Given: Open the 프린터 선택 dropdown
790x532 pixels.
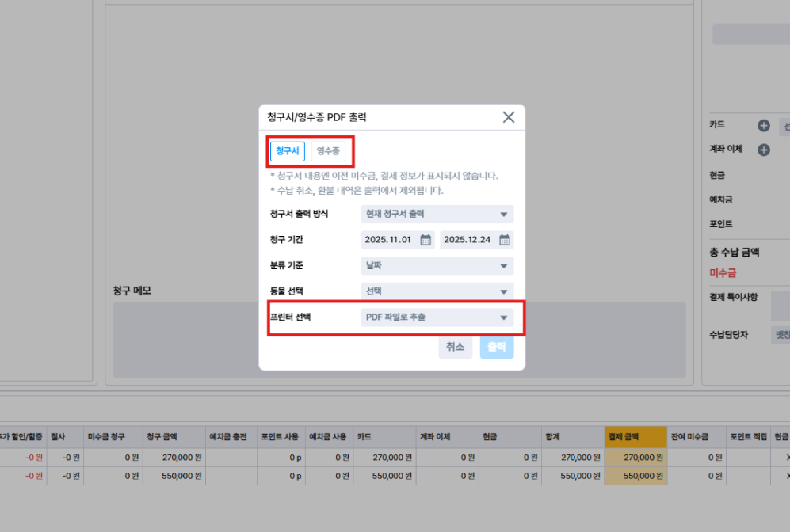Looking at the screenshot, I should [437, 317].
